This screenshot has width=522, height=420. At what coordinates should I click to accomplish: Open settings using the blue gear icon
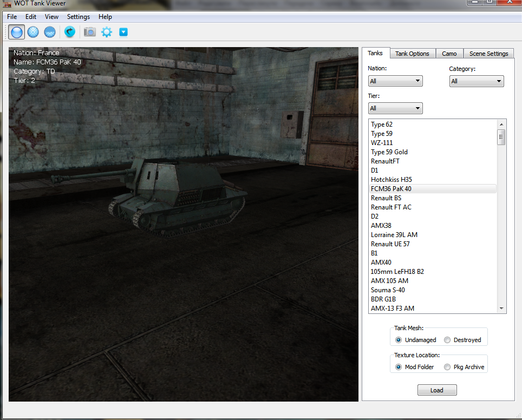click(107, 32)
